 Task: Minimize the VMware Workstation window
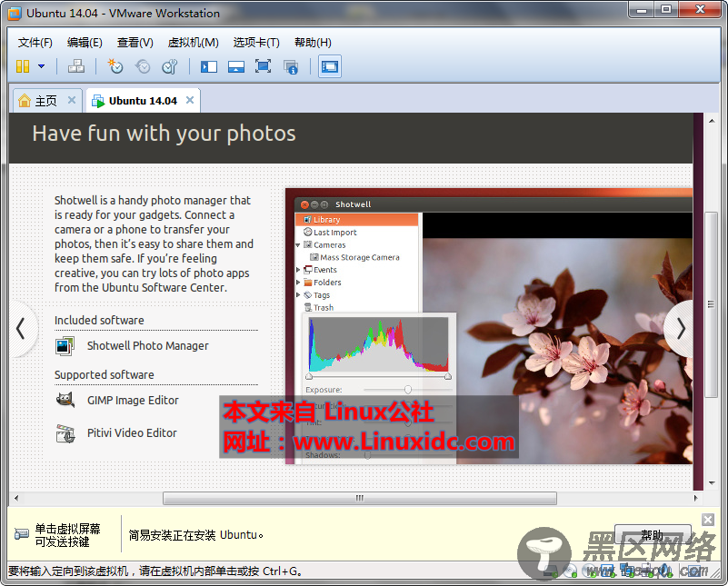click(642, 10)
